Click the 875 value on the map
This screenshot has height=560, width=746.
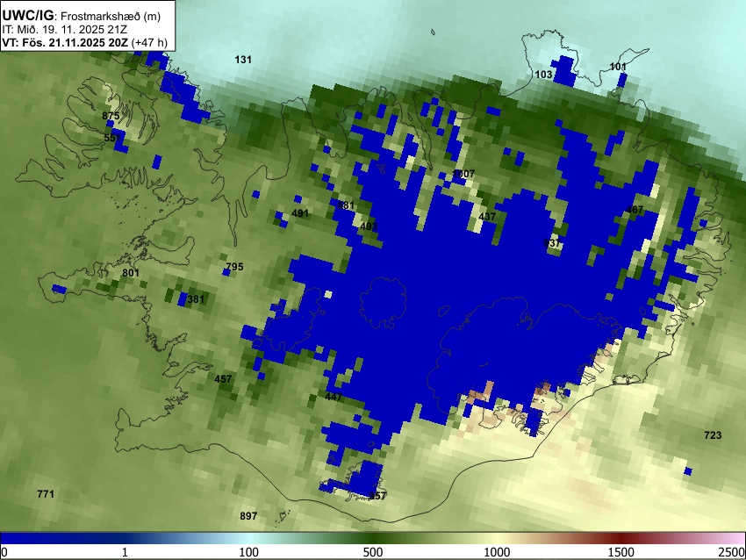pyautogui.click(x=111, y=116)
